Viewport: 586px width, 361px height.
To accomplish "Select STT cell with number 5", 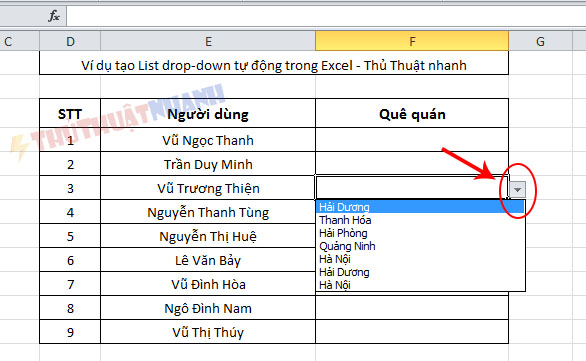I will 70,236.
